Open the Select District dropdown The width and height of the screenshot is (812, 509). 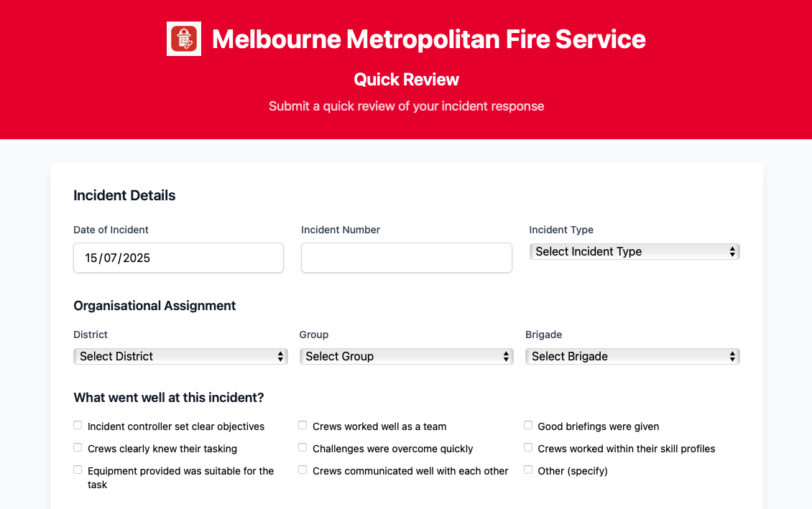coord(180,356)
